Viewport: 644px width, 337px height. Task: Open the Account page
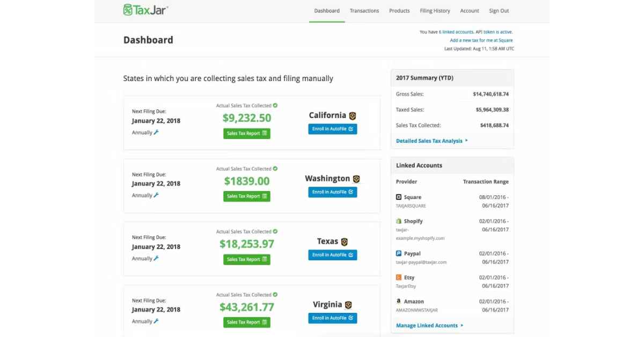click(x=469, y=10)
